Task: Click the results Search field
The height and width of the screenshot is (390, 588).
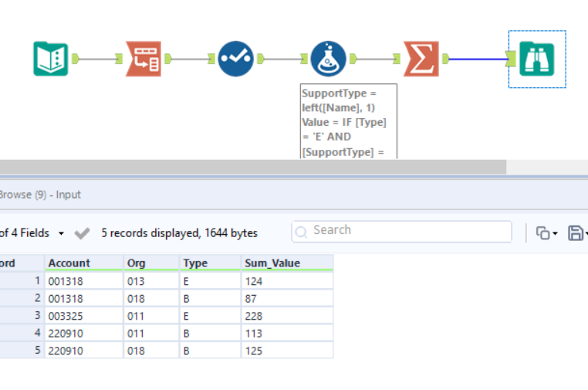Action: coord(401,231)
